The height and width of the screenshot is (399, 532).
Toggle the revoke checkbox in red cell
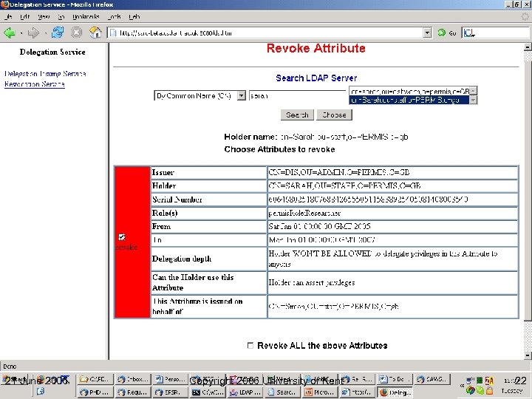122,237
